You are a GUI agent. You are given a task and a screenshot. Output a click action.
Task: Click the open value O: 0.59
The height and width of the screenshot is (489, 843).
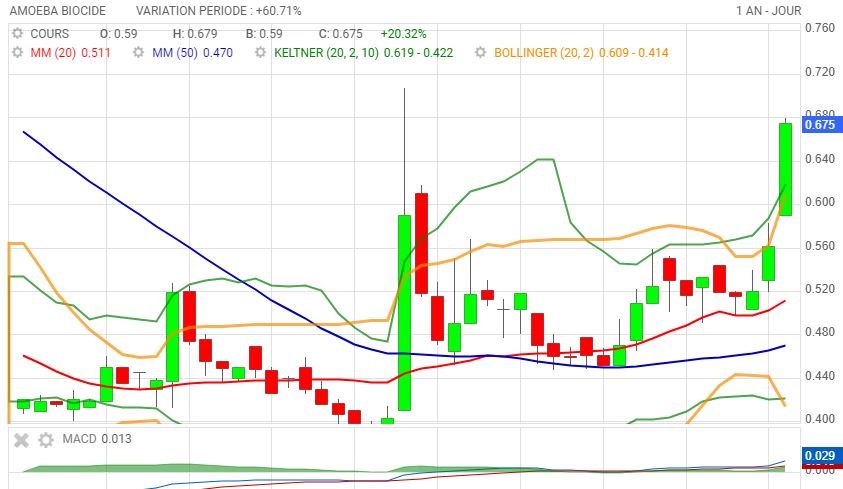click(119, 34)
